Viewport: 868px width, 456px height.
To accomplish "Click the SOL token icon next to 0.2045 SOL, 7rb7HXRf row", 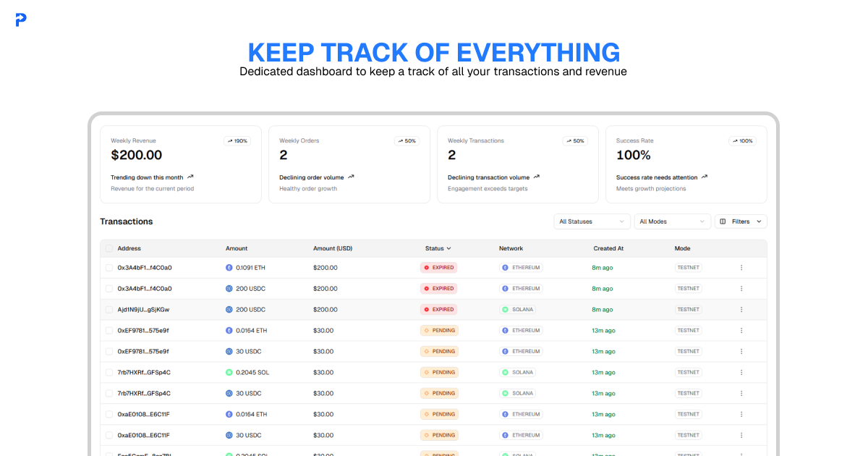I will (229, 373).
